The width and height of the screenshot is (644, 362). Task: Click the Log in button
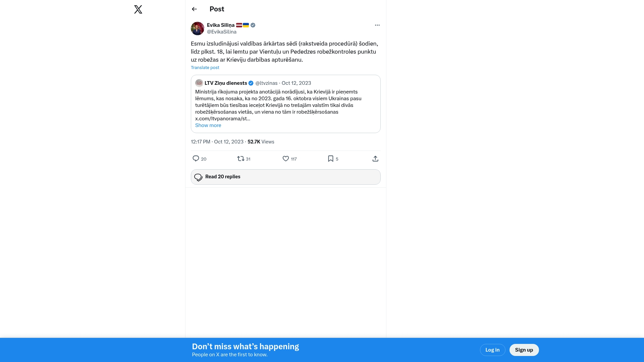[492, 350]
